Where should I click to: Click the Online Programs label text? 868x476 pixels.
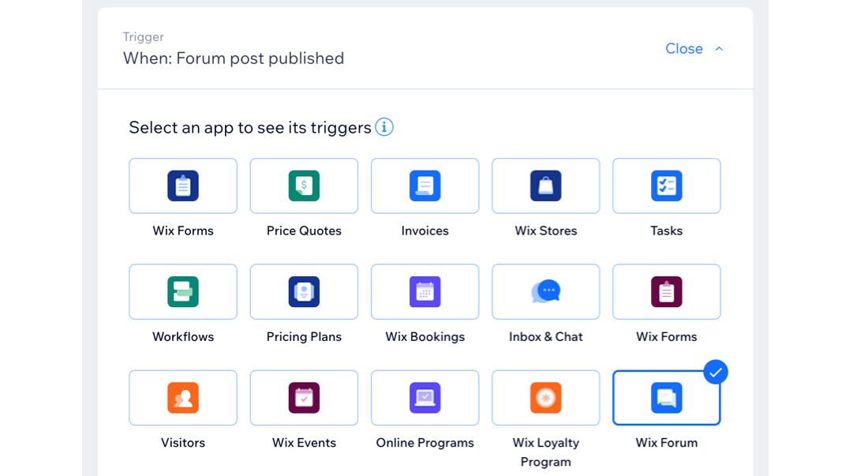click(x=425, y=443)
